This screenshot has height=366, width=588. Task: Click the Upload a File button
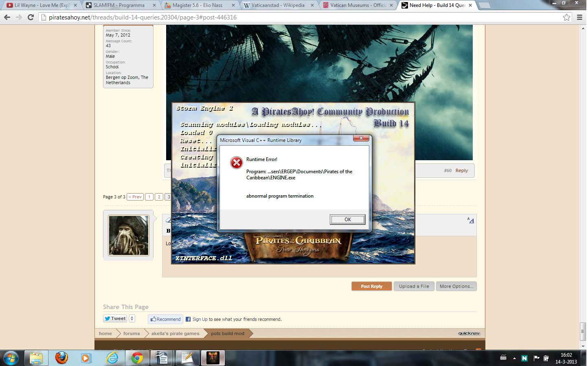coord(414,286)
